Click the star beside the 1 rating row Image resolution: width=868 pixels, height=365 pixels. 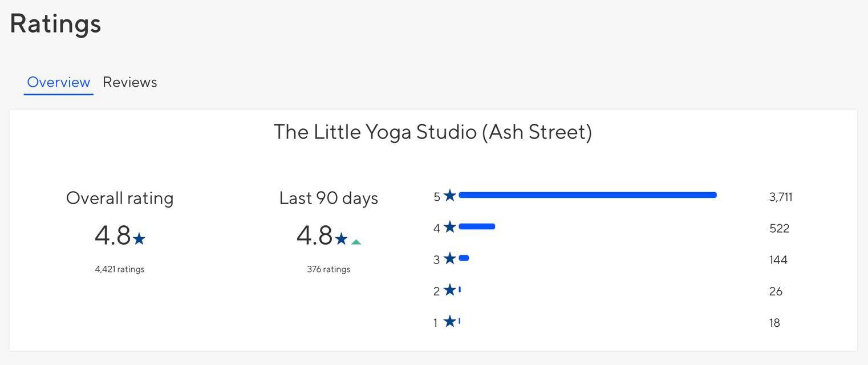(x=450, y=321)
